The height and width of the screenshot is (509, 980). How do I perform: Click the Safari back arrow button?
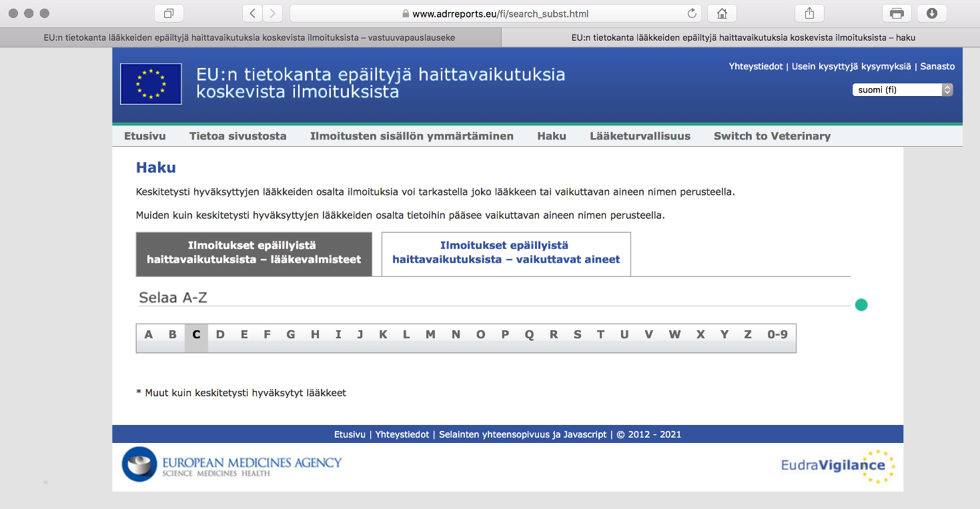pos(252,13)
